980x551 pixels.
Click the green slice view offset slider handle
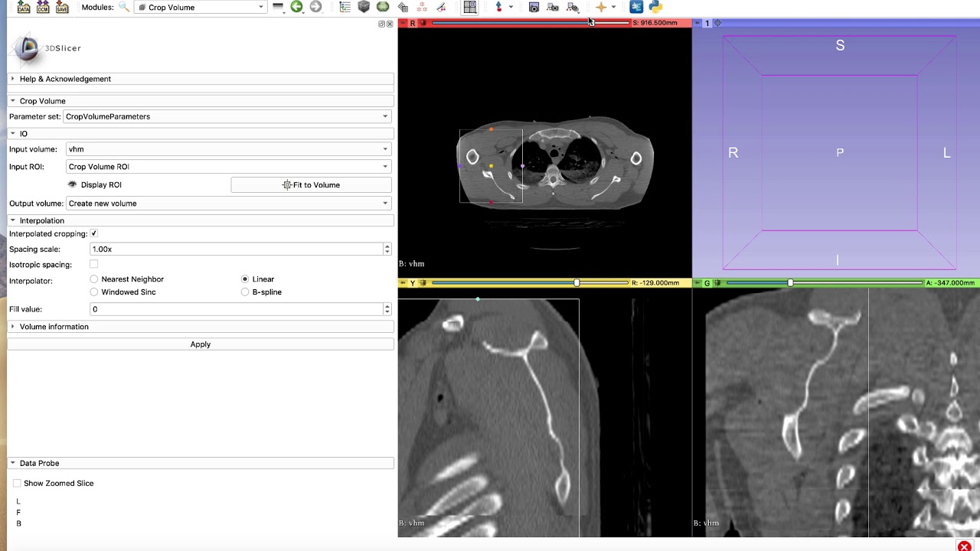pyautogui.click(x=790, y=283)
